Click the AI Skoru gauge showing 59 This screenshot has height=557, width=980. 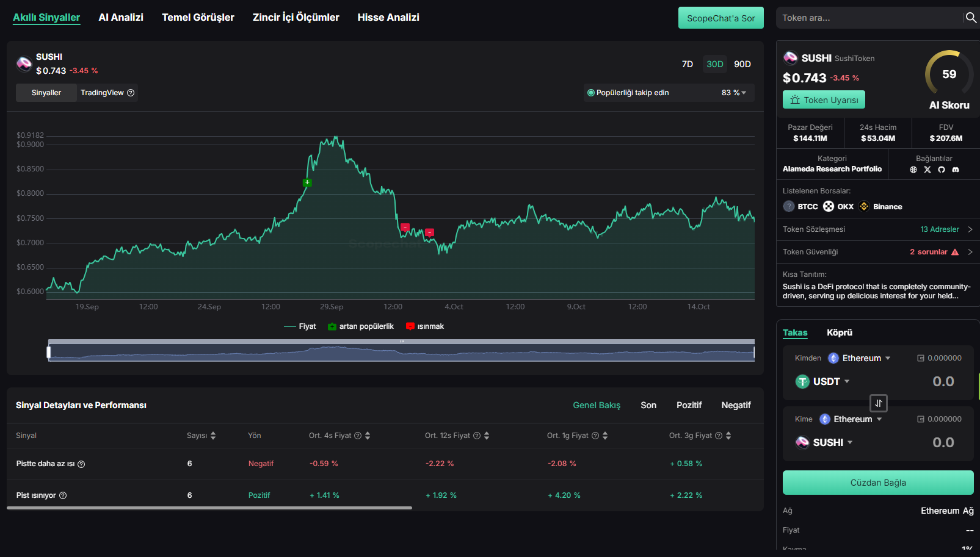click(x=949, y=74)
